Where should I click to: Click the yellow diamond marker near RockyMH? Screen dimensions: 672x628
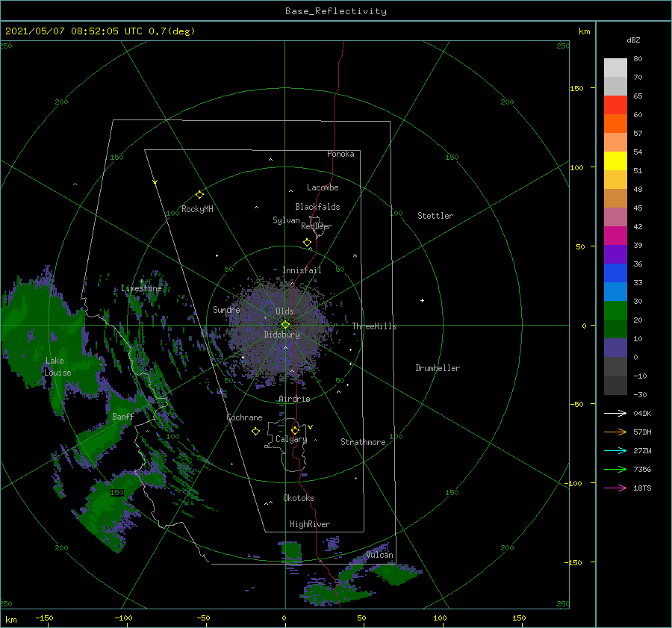(x=199, y=195)
